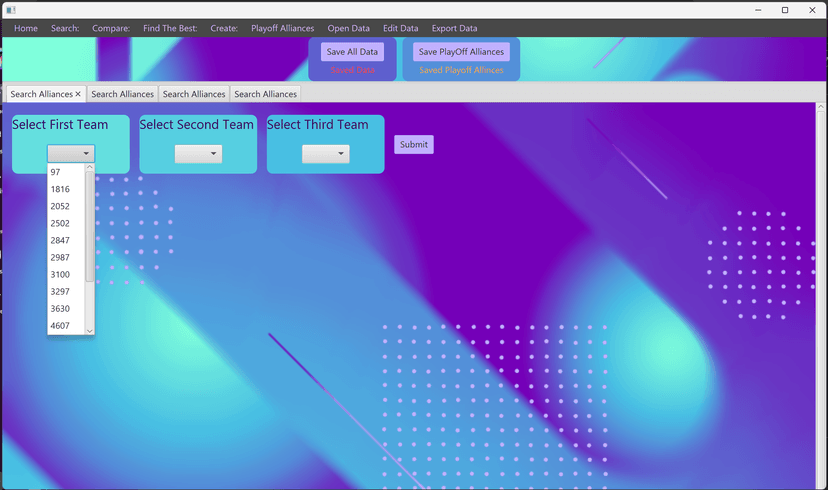Image resolution: width=828 pixels, height=490 pixels.
Task: Open the Playoff Alliances menu
Action: click(x=282, y=28)
